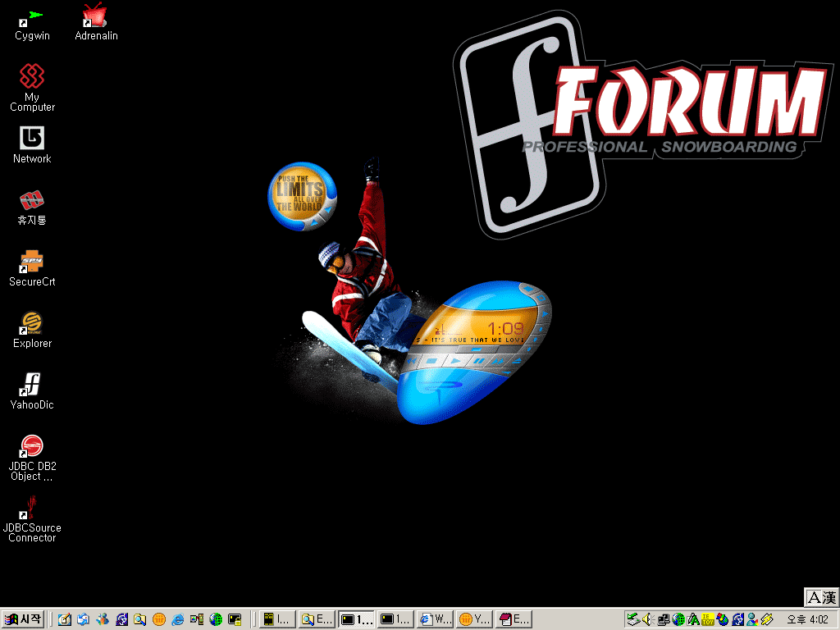Screen dimensions: 840x630
Task: Toggle the A漢 language input indicator
Action: pos(821,598)
